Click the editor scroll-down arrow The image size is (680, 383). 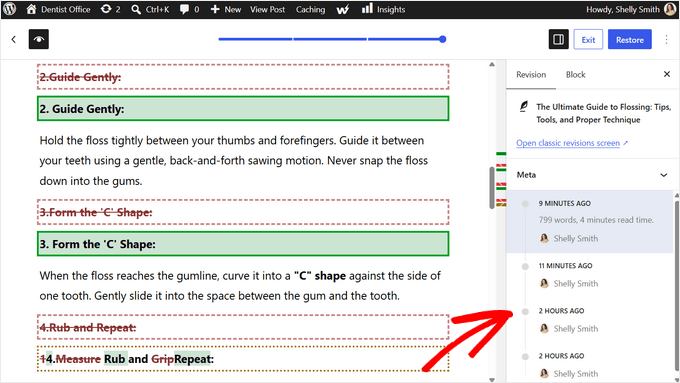(492, 380)
